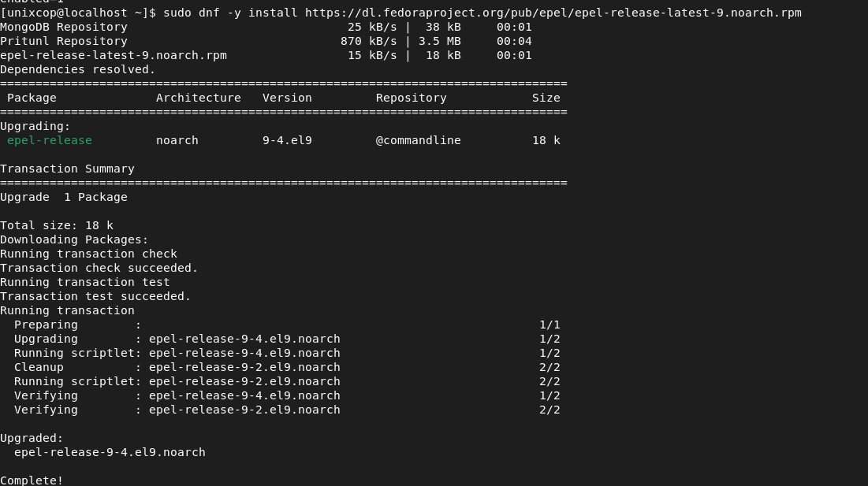
Task: Click the Version column header
Action: [287, 98]
